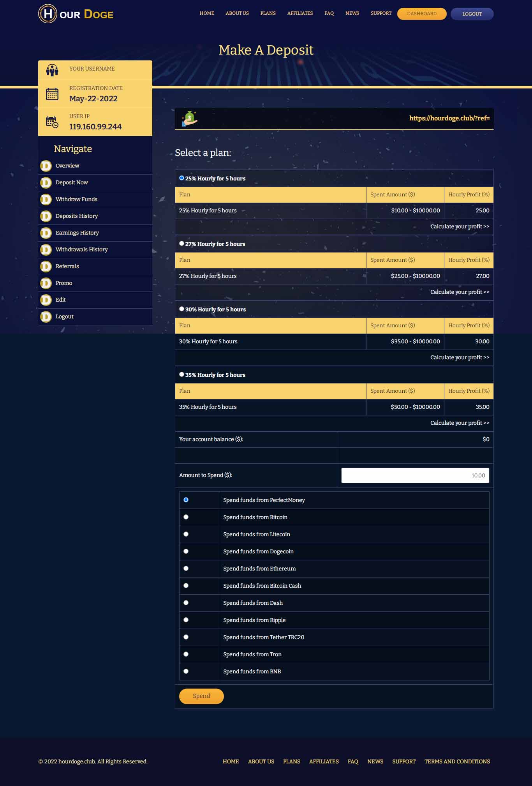
Task: Click the orange Spend button
Action: coord(201,696)
